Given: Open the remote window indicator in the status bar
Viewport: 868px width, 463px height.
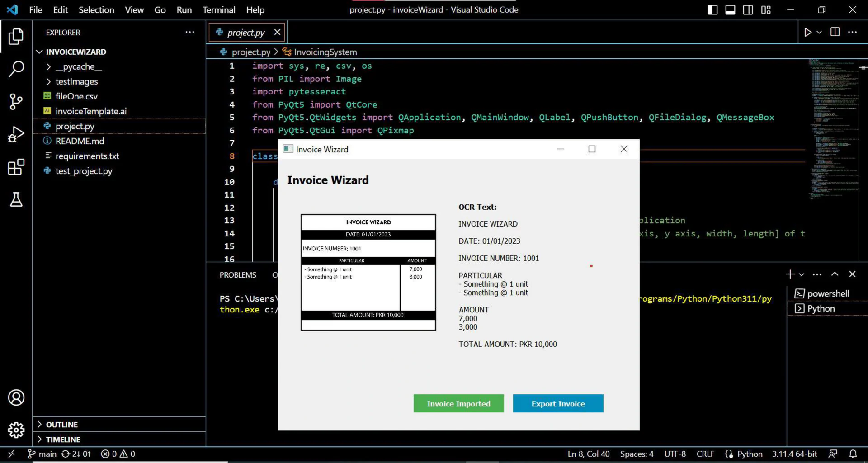Looking at the screenshot, I should (12, 454).
